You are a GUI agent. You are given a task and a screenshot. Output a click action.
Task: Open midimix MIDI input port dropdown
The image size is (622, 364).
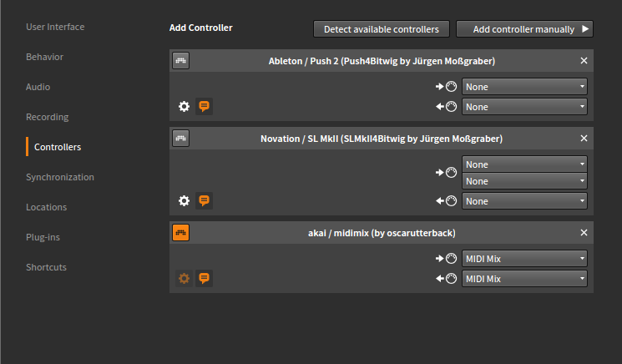(x=524, y=259)
